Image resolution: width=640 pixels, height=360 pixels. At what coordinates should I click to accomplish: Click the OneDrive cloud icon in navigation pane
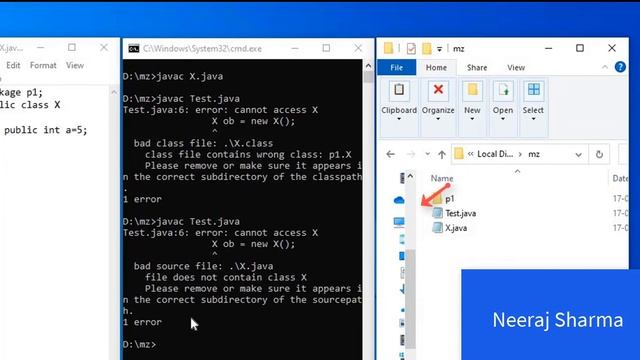tap(399, 200)
